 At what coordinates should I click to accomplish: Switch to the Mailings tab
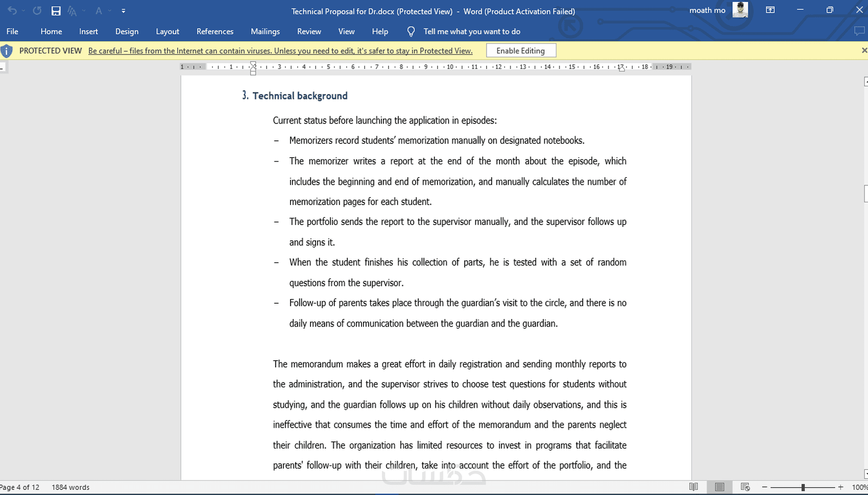coord(265,32)
